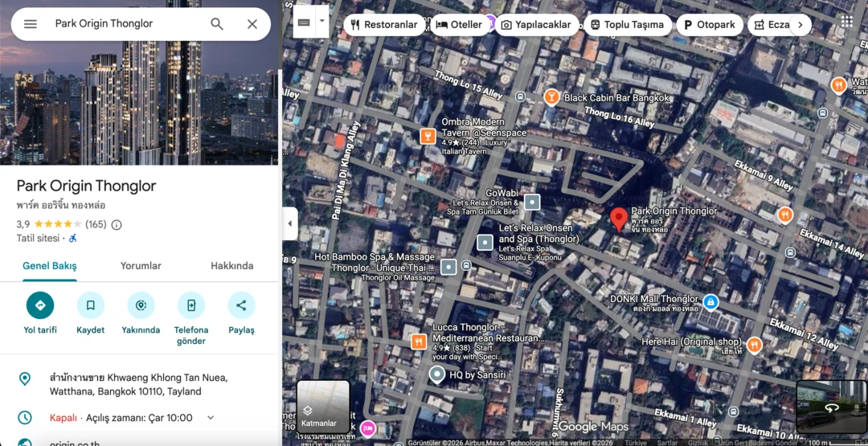Click the Yol tarifi directions button
This screenshot has width=868, height=446.
point(40,305)
